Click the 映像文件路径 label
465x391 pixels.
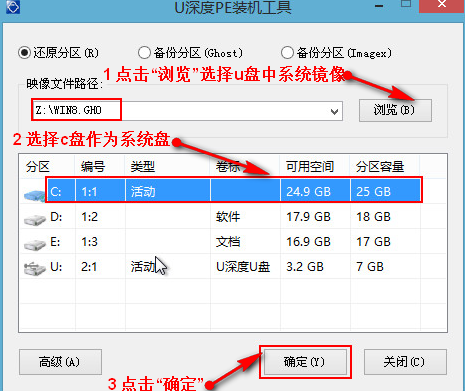65,84
